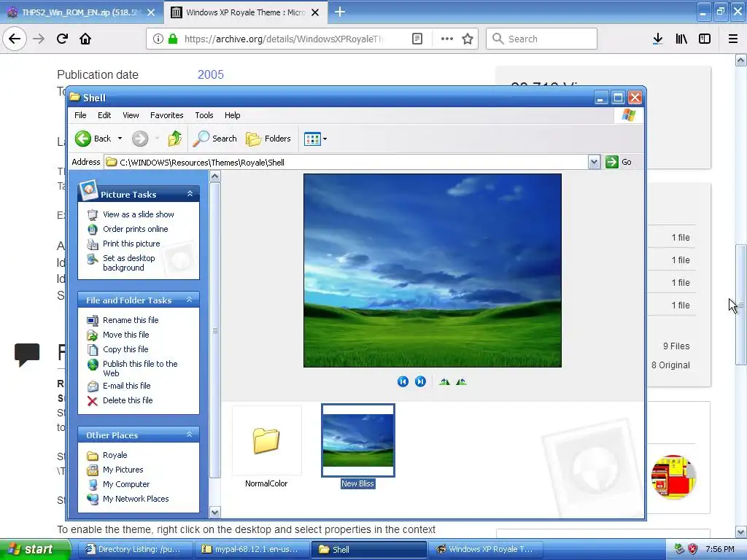The image size is (747, 560).
Task: Open the Favorites menu
Action: (167, 115)
